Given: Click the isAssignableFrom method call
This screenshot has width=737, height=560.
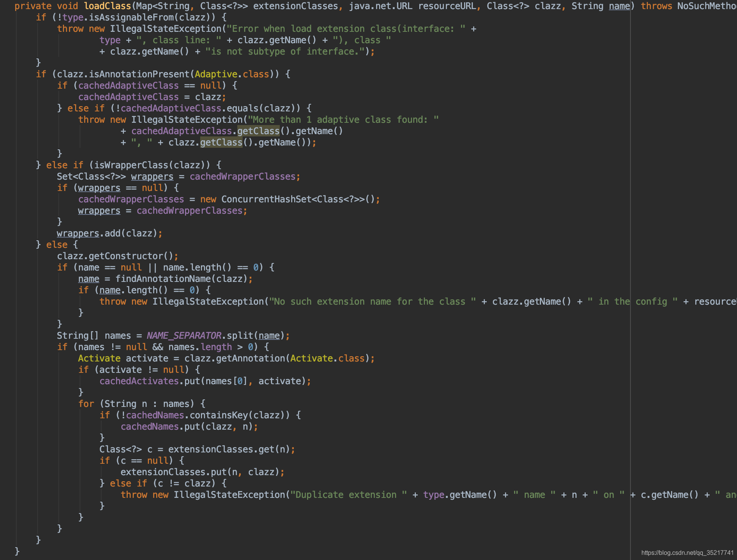Looking at the screenshot, I should click(131, 17).
